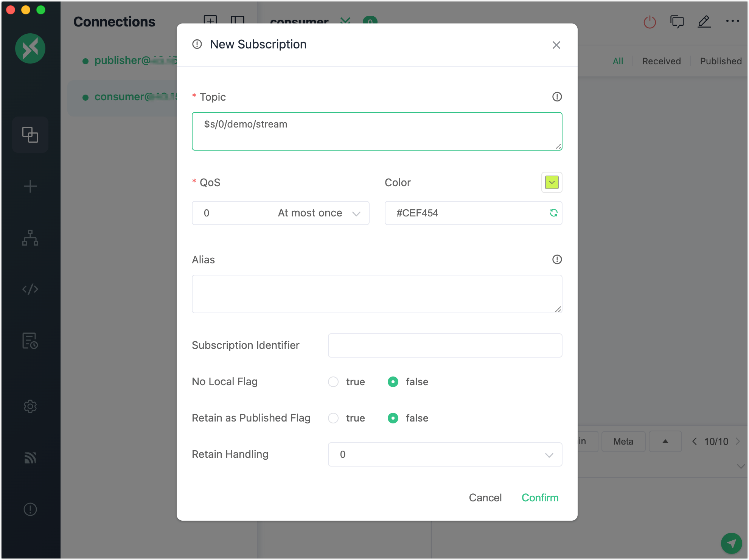Open the Script code icon in sidebar
749x560 pixels.
click(30, 289)
